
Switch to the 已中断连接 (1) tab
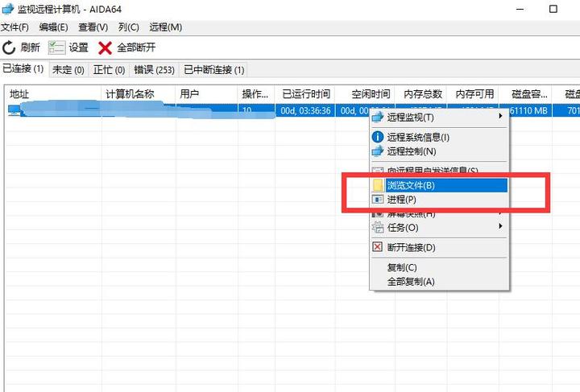pos(214,70)
